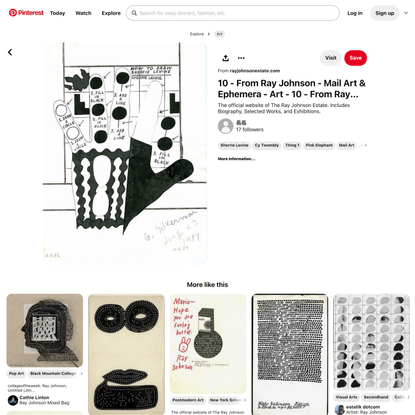The image size is (415, 415).
Task: Click Cathie Linton's avatar icon
Action: pyautogui.click(x=13, y=400)
